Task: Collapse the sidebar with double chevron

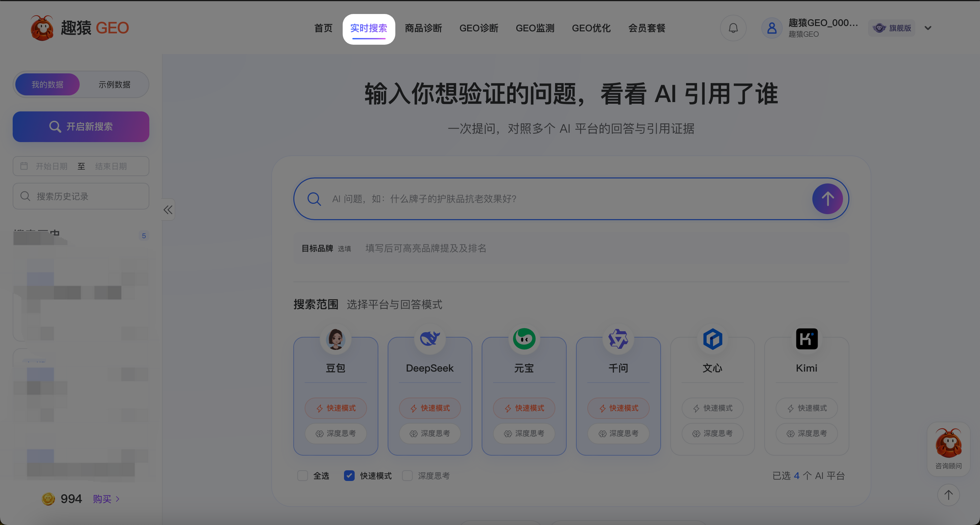Action: click(x=168, y=210)
